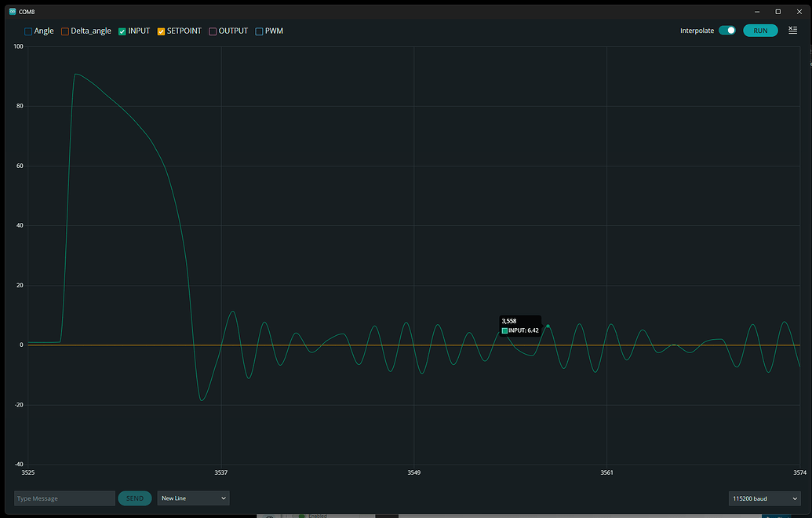Enable the Angle plot checkbox
812x518 pixels.
[28, 31]
